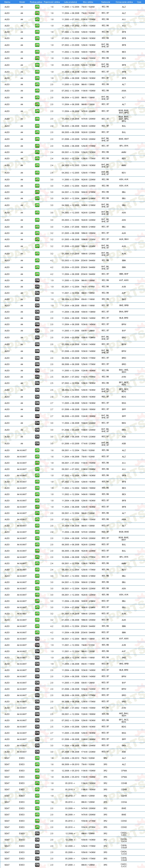
Task: Click the Oznaczenie silnika column header
Action: coord(124,2)
